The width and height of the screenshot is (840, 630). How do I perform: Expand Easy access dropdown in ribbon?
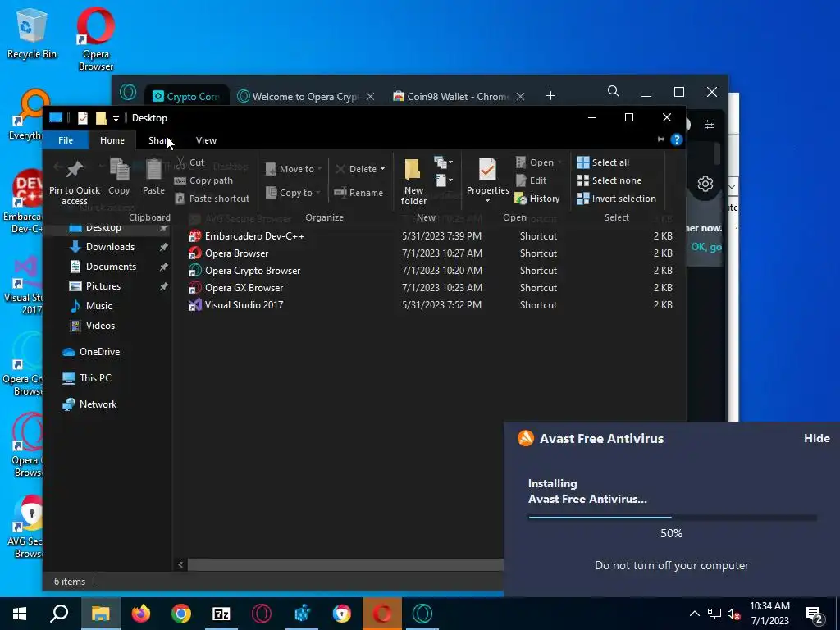(444, 180)
